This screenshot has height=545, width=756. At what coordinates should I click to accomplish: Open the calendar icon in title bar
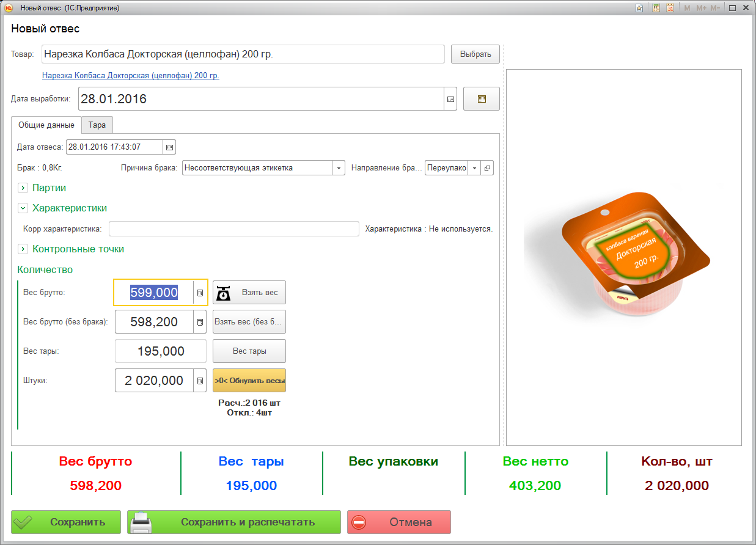[x=670, y=8]
